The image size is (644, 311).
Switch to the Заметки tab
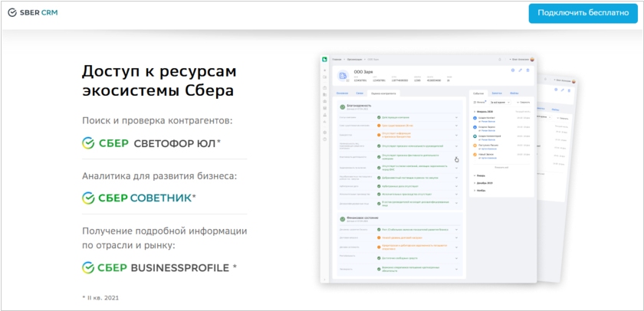(x=497, y=93)
